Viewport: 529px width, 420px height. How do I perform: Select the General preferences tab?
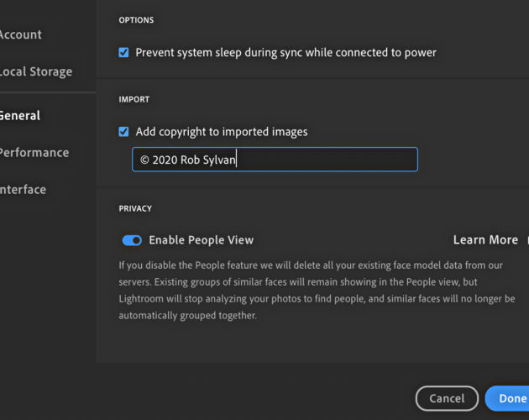19,115
